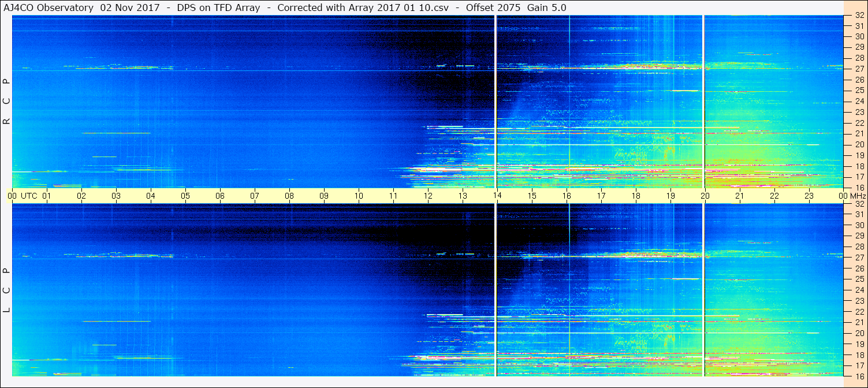The height and width of the screenshot is (388, 868).
Task: Select the 08 hour mark
Action: [289, 196]
